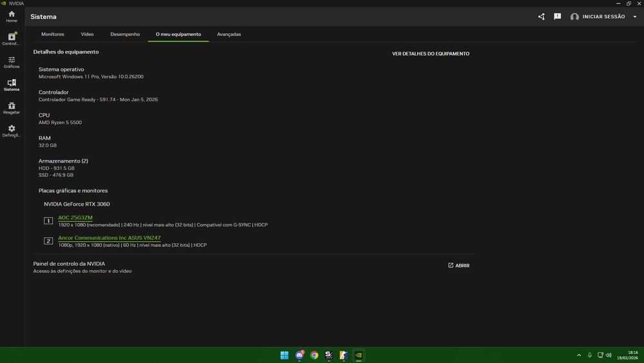Select the O meu equipamento tab
This screenshot has height=363, width=644.
(178, 34)
